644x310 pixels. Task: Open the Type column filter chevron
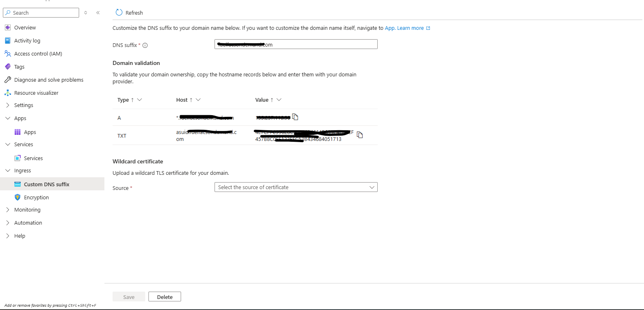(x=139, y=100)
